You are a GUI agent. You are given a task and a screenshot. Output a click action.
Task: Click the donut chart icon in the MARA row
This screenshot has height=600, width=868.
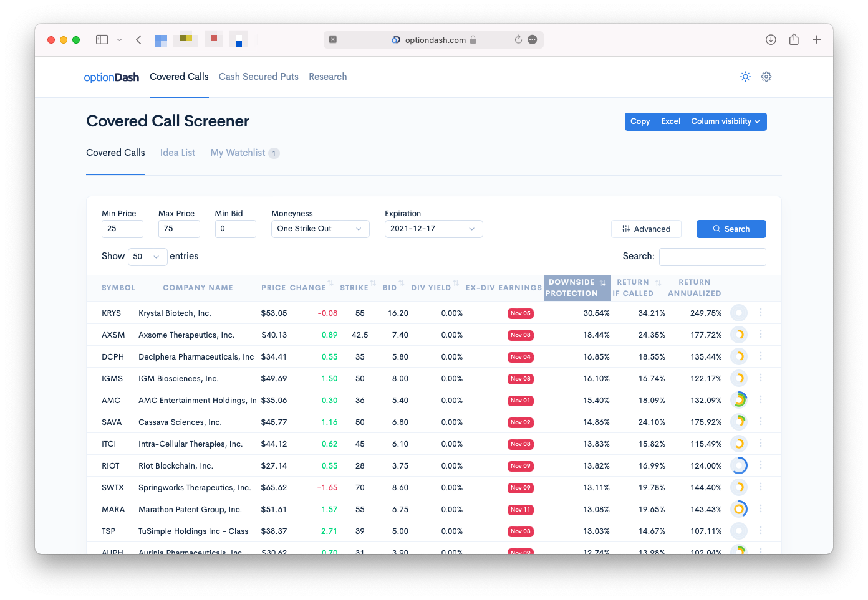pyautogui.click(x=739, y=509)
